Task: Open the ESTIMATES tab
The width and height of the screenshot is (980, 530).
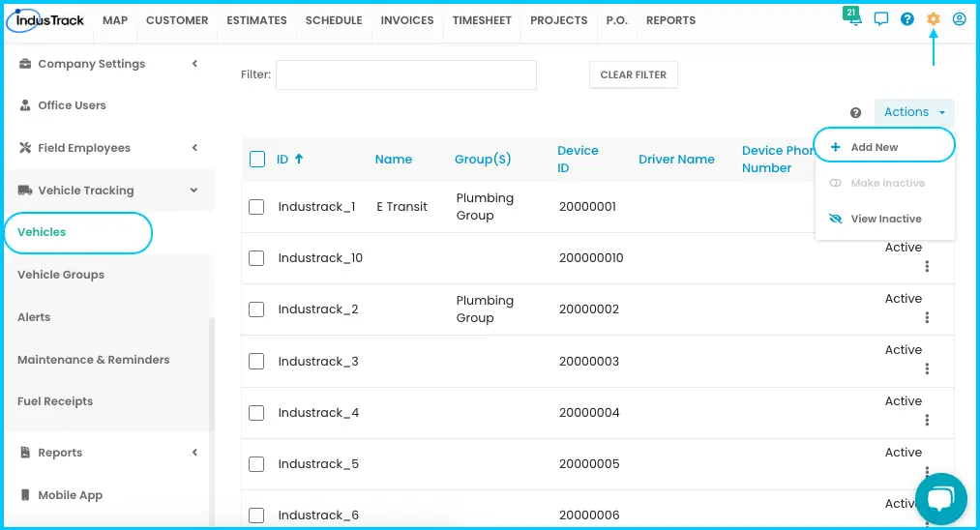Action: [x=256, y=20]
